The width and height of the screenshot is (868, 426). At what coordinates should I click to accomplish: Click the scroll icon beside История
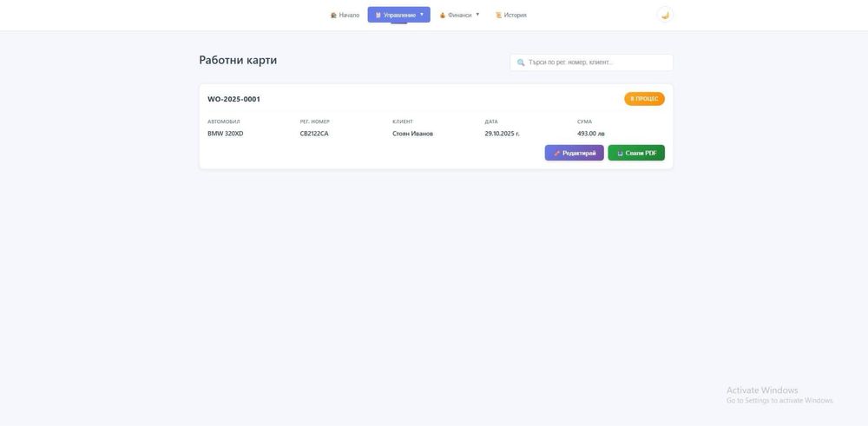point(498,15)
